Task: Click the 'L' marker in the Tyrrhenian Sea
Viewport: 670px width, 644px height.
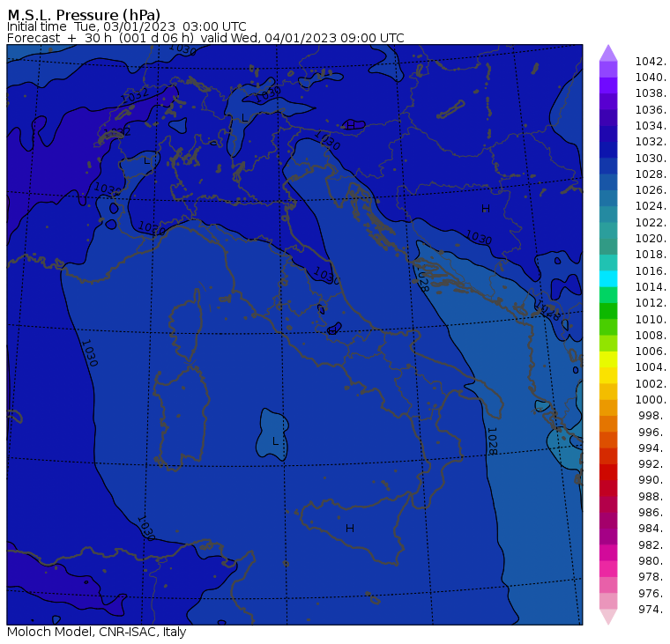Action: [x=275, y=441]
